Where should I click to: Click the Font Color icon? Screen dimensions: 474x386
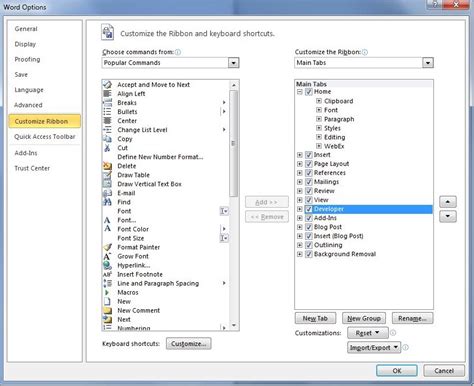point(107,229)
